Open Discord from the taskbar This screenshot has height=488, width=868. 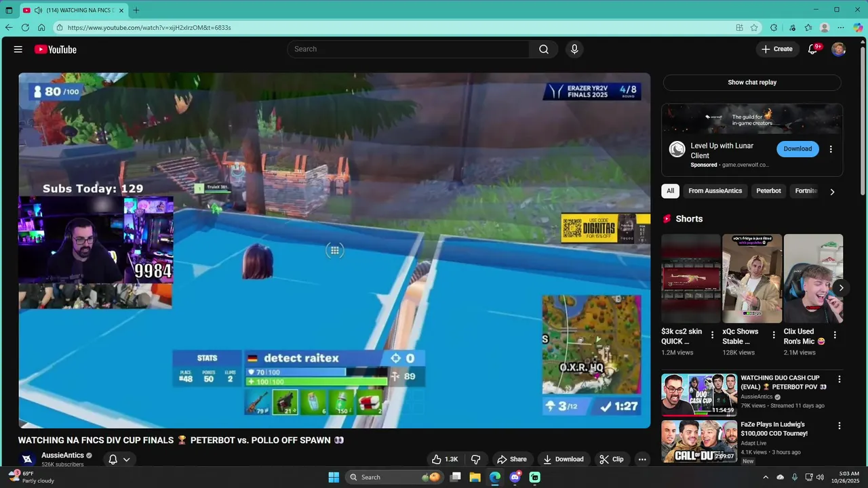(515, 477)
